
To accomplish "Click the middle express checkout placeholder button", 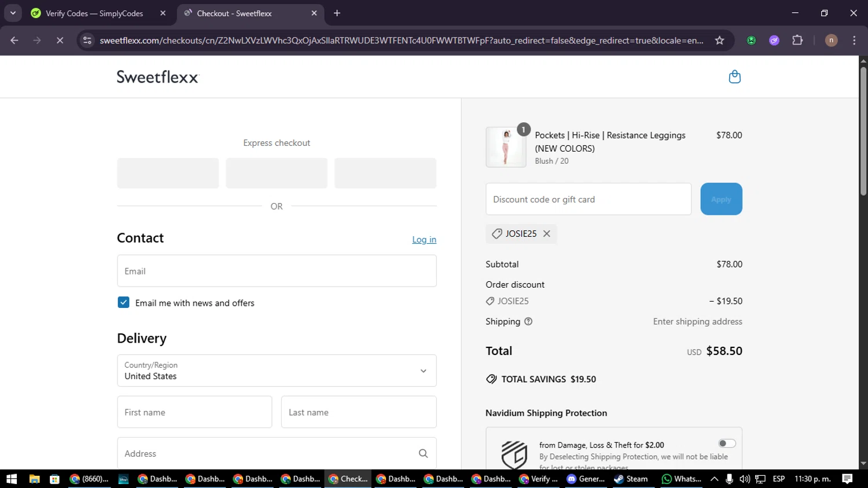I will [x=277, y=173].
